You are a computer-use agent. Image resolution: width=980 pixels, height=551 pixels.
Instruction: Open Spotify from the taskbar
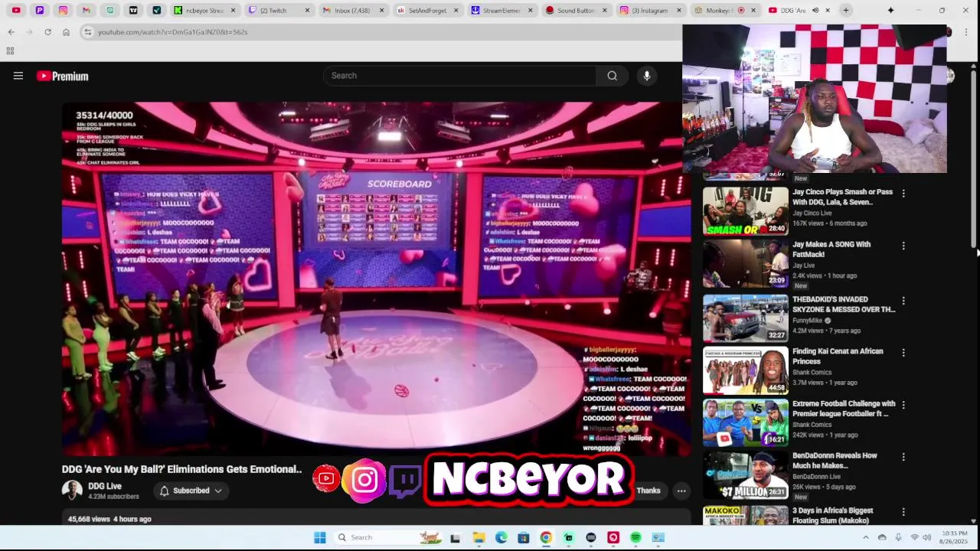tap(635, 537)
